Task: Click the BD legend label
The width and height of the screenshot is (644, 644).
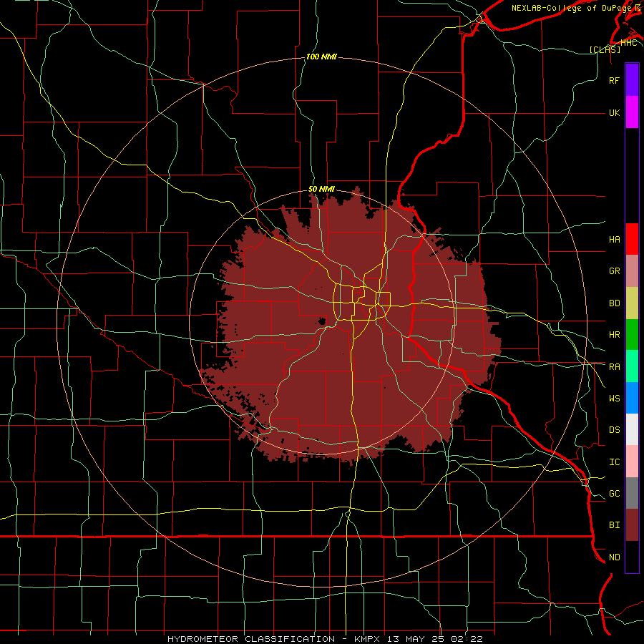Action: coord(614,303)
